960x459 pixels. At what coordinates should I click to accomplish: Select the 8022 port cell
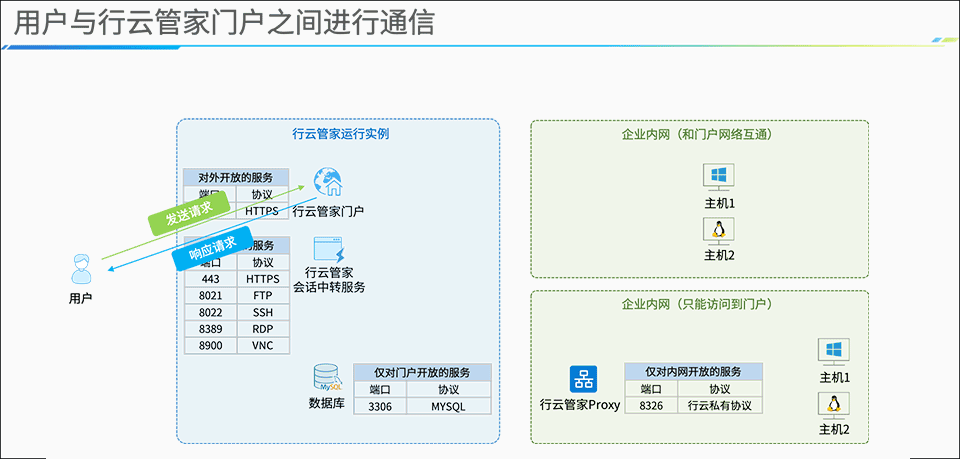tap(210, 312)
